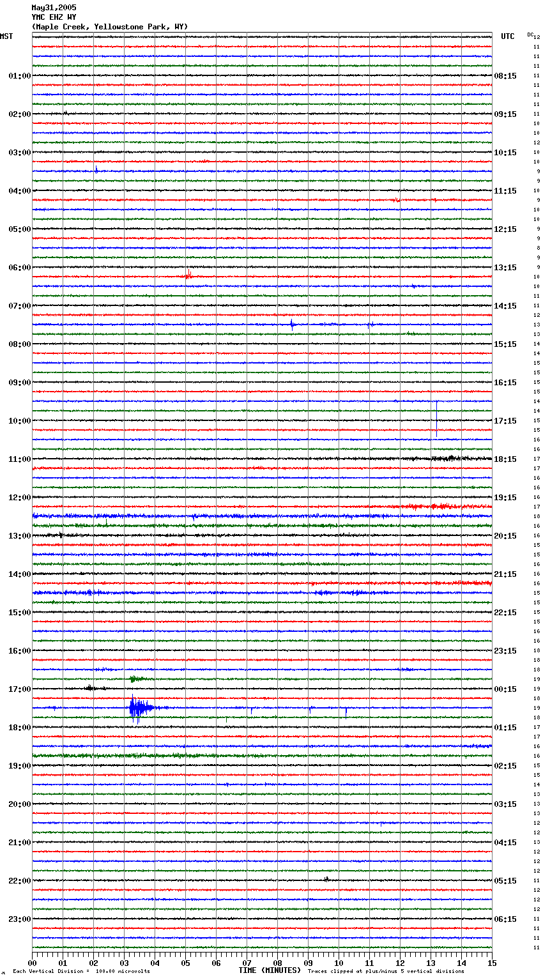543x980 pixels.
Task: Click the Each Vertical Division 100.00 microvolts note
Action: click(x=81, y=972)
